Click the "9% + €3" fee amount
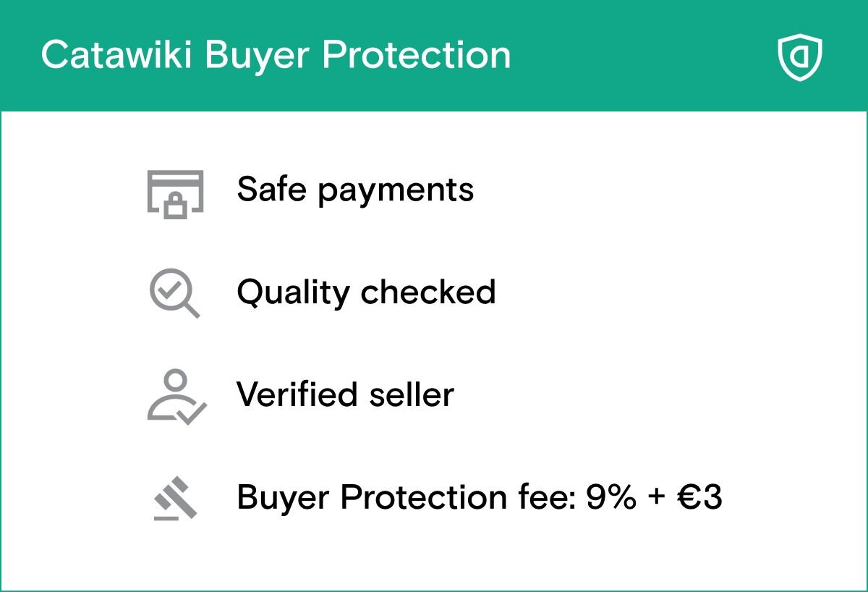The width and height of the screenshot is (868, 592). click(654, 498)
